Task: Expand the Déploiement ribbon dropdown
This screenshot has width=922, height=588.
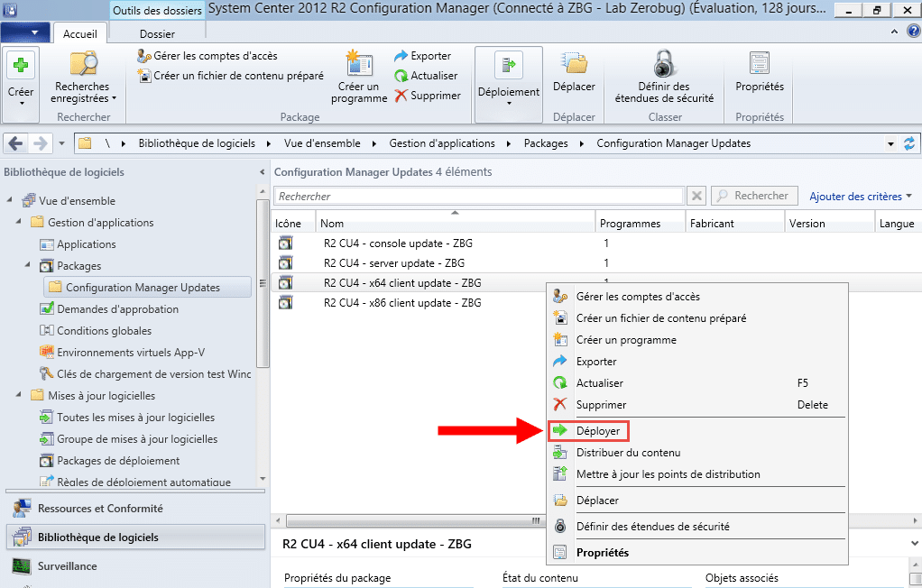Action: (x=509, y=103)
